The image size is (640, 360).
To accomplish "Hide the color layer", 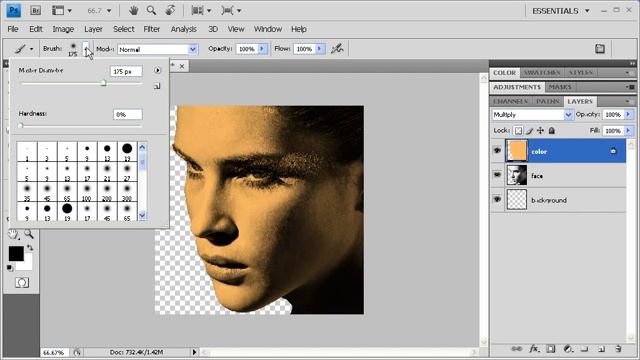I will (x=497, y=151).
